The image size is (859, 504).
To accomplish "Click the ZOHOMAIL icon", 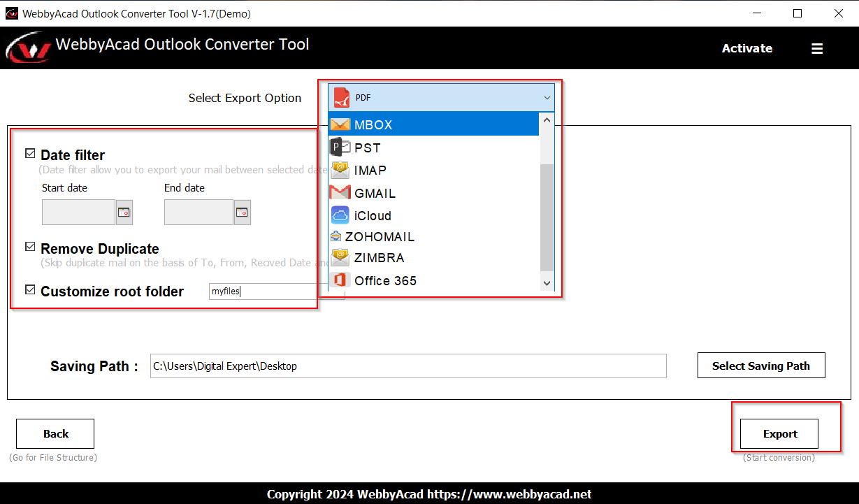I will click(x=337, y=236).
